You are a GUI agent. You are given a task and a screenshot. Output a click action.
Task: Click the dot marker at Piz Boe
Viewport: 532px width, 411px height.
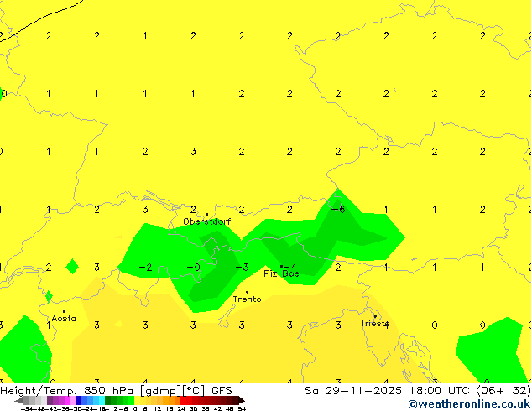pyautogui.click(x=281, y=266)
